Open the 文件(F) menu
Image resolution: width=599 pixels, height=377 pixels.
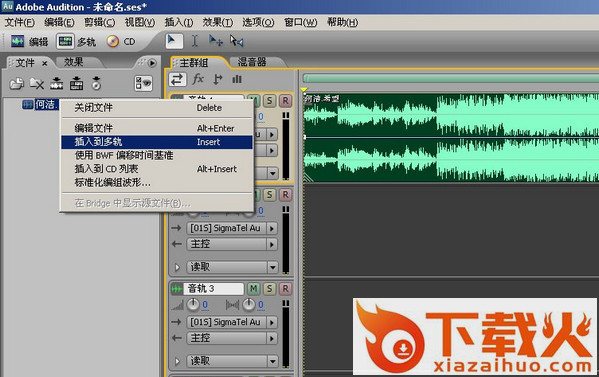(x=19, y=23)
